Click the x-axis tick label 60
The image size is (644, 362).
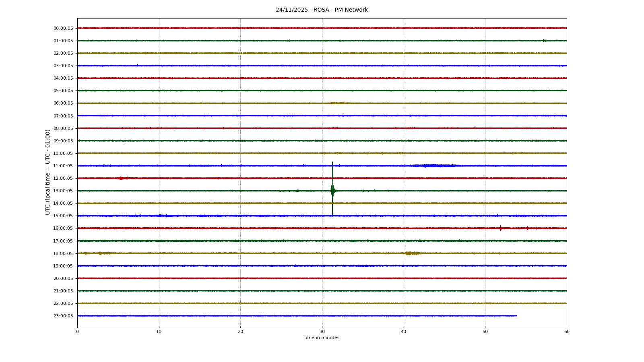coord(567,332)
